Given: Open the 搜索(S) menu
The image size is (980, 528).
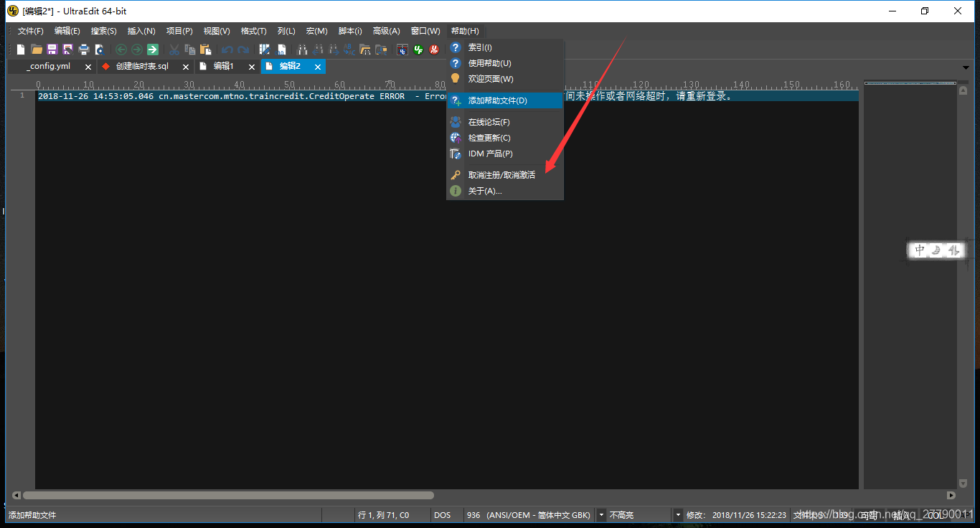Looking at the screenshot, I should point(103,31).
